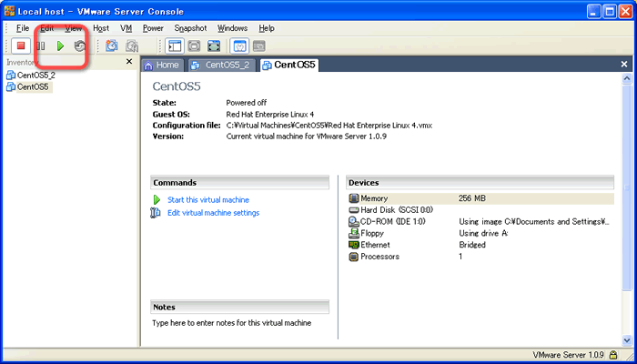Image resolution: width=637 pixels, height=364 pixels.
Task: Click the scrollbar down arrow
Action: tap(627, 339)
